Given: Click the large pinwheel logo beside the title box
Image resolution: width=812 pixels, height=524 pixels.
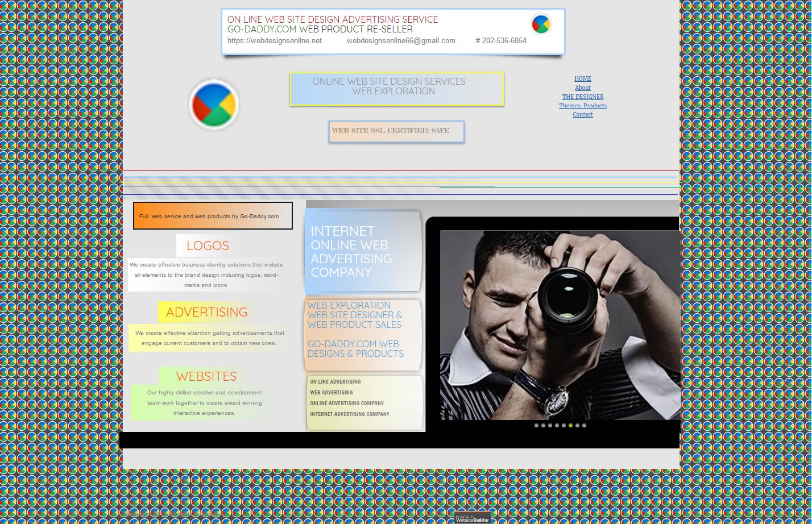Looking at the screenshot, I should pos(214,104).
